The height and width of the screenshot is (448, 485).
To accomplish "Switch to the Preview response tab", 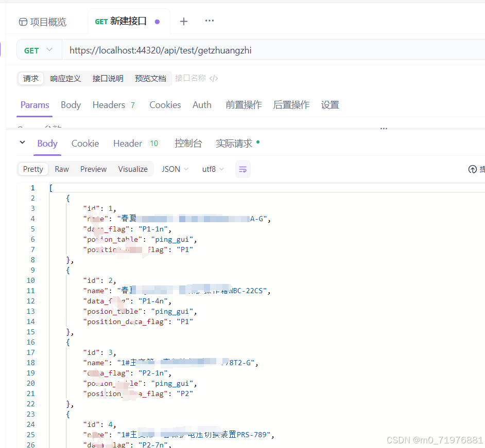I will pyautogui.click(x=93, y=169).
